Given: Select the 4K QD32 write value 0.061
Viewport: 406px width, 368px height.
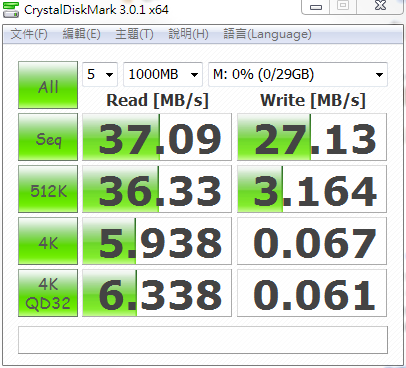Looking at the screenshot, I should coord(312,293).
